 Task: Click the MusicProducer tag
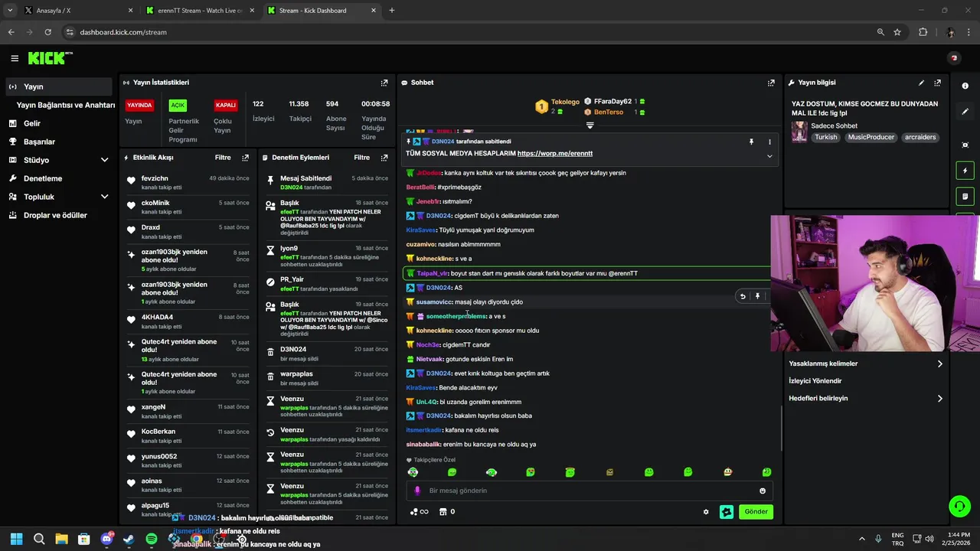pos(871,138)
